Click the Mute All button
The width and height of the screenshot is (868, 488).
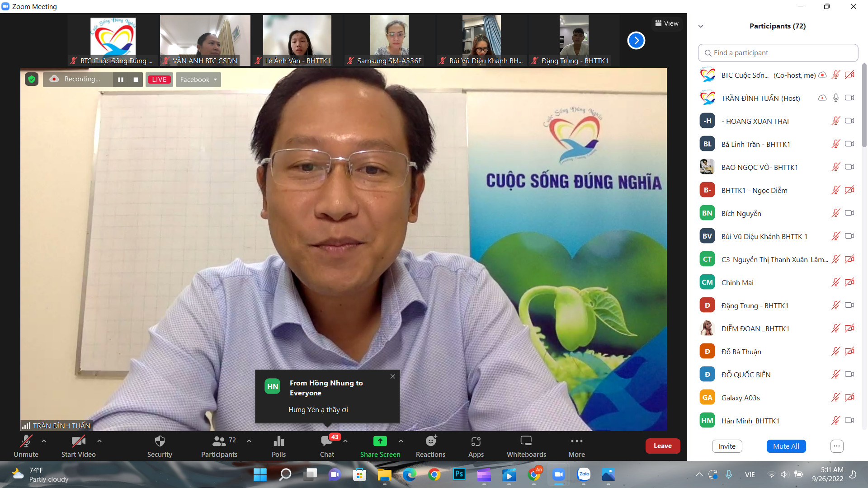[x=786, y=446]
